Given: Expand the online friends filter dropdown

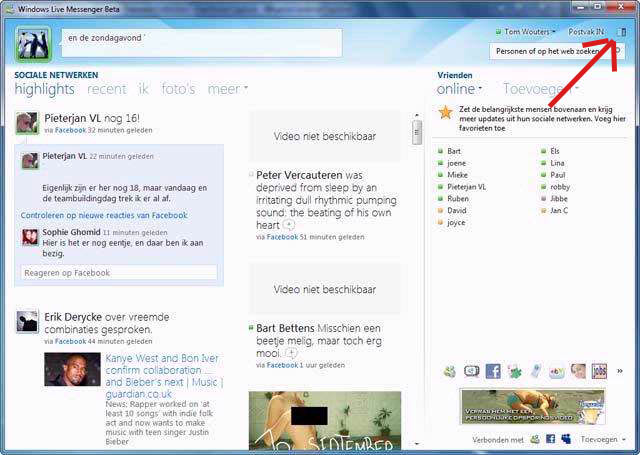Looking at the screenshot, I should 460,89.
